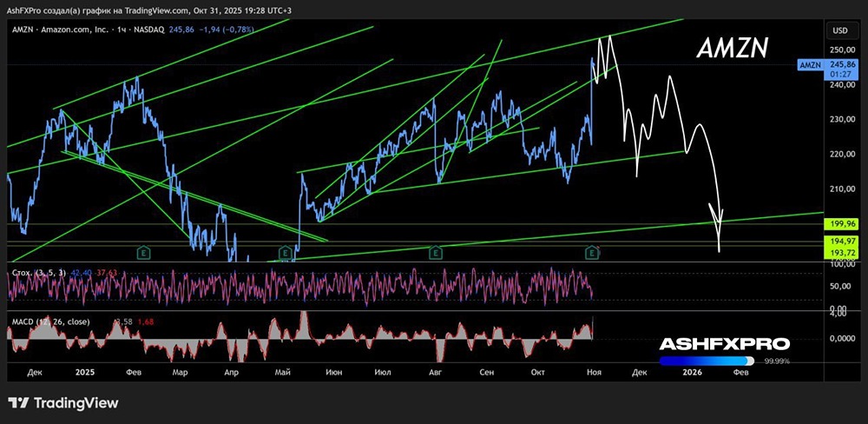Click the 220,00 price scale label

coord(841,154)
